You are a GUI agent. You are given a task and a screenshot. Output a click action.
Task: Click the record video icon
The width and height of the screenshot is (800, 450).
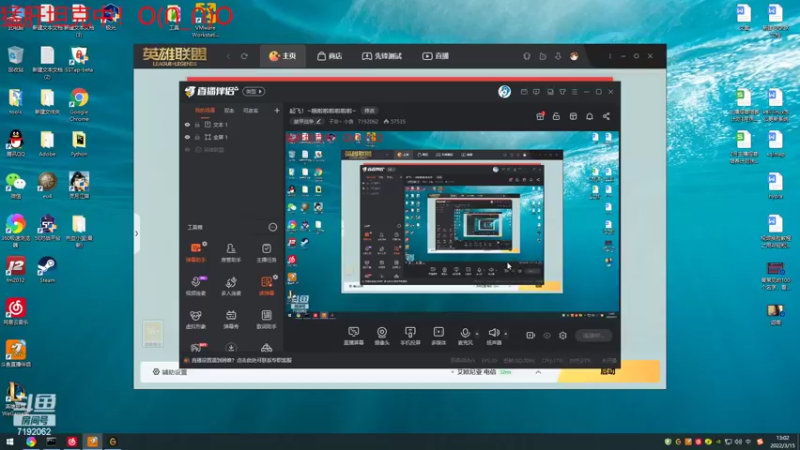531,335
